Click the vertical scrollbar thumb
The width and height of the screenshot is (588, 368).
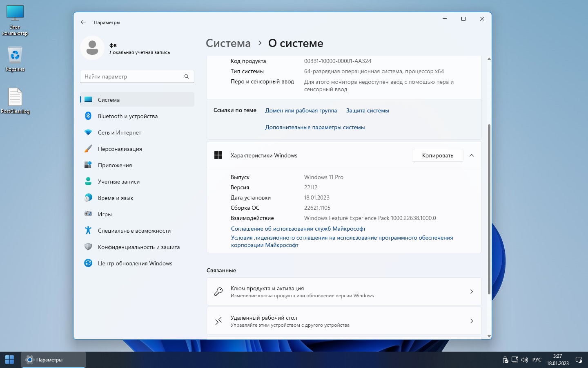point(489,209)
